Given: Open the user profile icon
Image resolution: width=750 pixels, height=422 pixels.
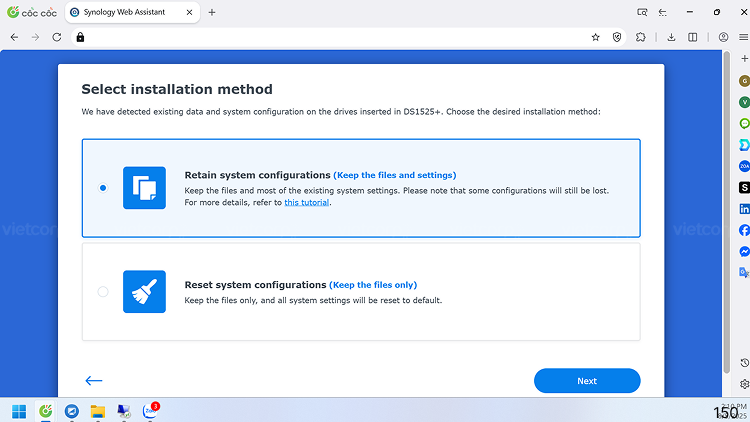Looking at the screenshot, I should [722, 37].
